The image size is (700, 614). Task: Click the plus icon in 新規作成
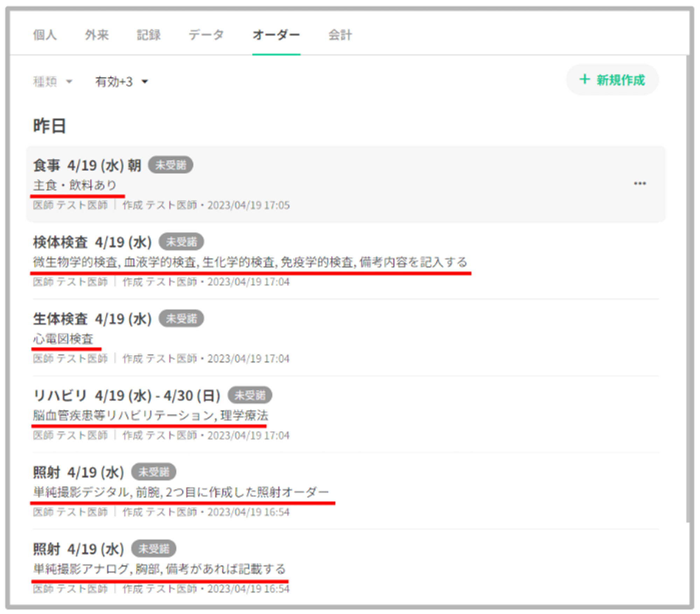(x=584, y=79)
